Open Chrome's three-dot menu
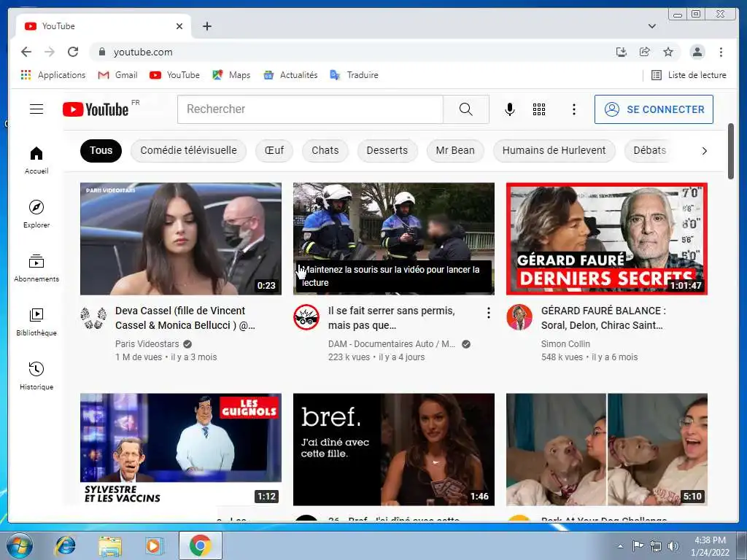The height and width of the screenshot is (560, 747). tap(721, 52)
